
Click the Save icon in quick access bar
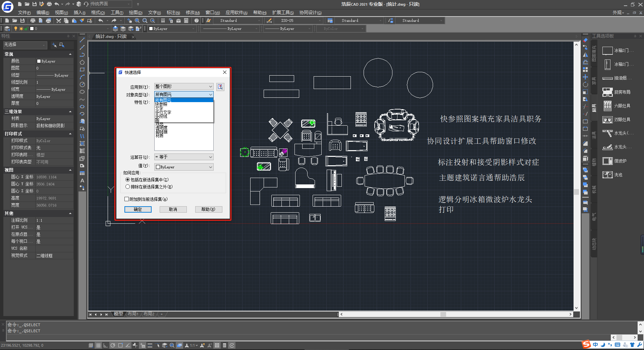coord(34,4)
